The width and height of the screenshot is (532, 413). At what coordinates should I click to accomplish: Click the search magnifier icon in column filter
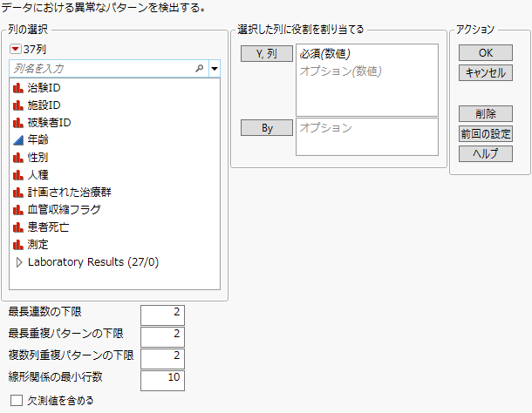(200, 69)
